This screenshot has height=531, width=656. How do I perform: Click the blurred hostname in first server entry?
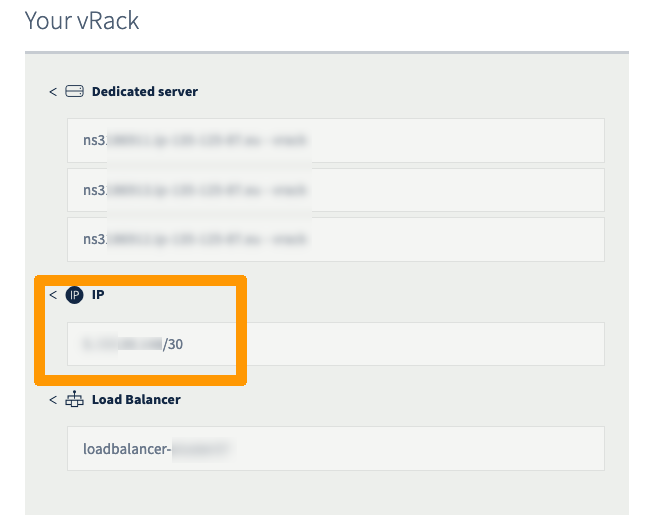point(207,141)
